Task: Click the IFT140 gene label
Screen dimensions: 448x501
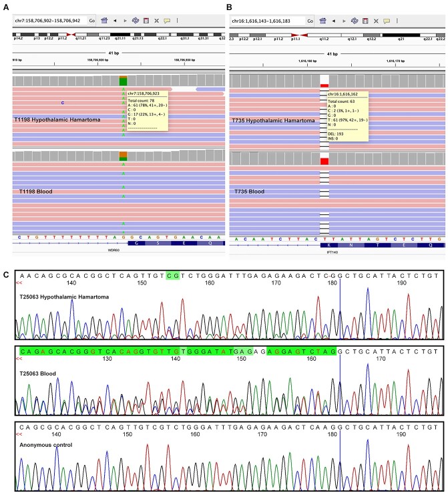Action: (x=332, y=252)
